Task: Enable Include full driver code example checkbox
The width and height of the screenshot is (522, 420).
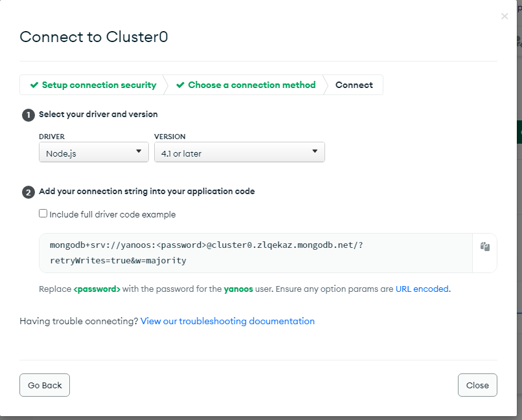Action: click(43, 214)
